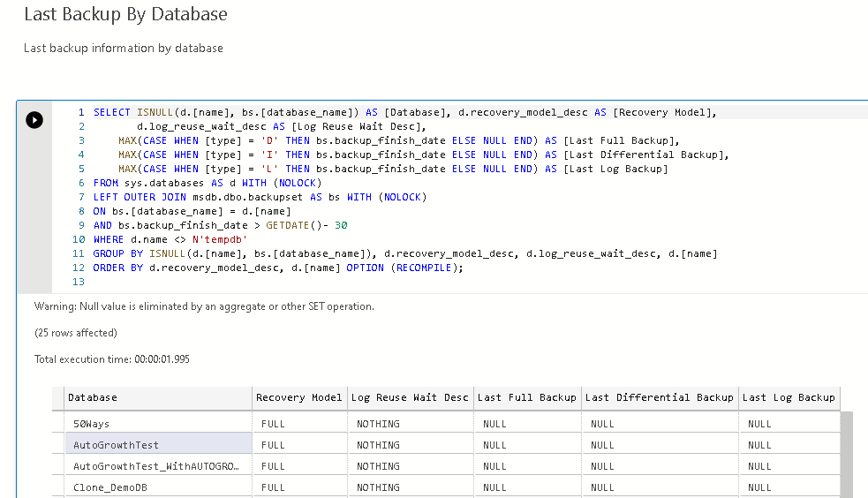
Task: Click the Last Backup By Database heading
Action: [x=125, y=14]
